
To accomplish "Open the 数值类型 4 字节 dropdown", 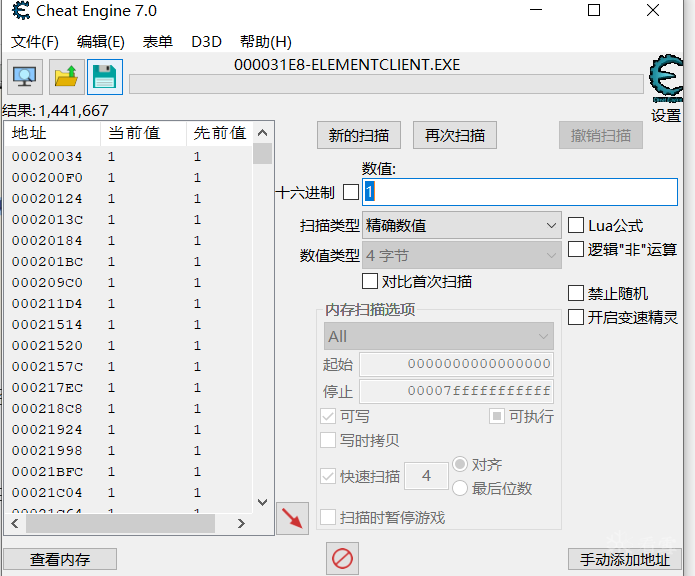I will tap(462, 255).
